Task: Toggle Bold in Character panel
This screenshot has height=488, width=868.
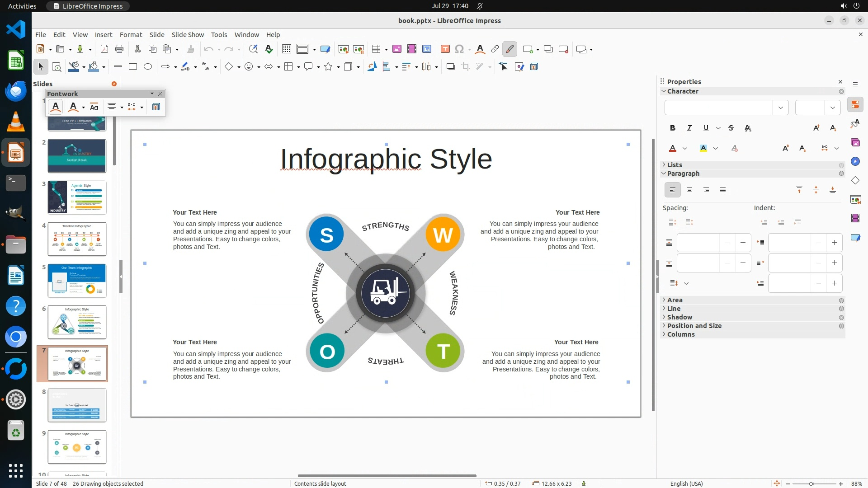Action: 673,128
